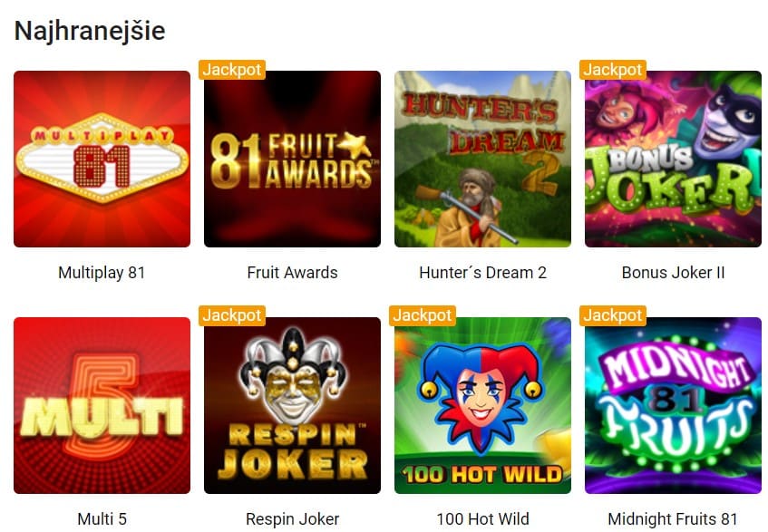Open the Respin Joker game image
The width and height of the screenshot is (768, 532).
[292, 405]
